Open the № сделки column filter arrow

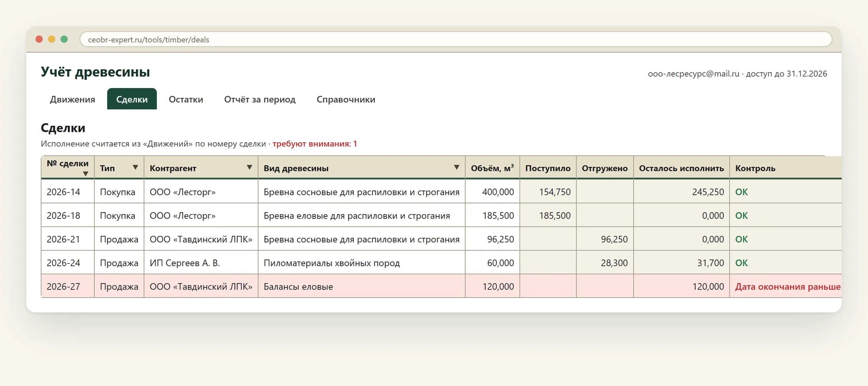[85, 174]
